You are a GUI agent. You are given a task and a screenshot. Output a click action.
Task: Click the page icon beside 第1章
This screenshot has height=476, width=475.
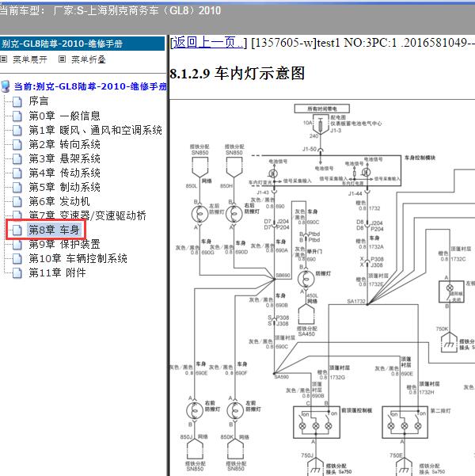coord(17,131)
